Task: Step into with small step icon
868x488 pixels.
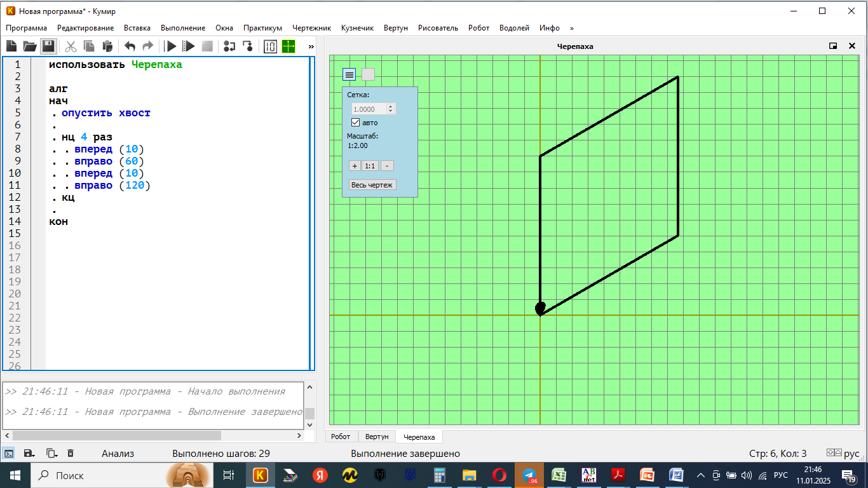Action: pos(248,46)
